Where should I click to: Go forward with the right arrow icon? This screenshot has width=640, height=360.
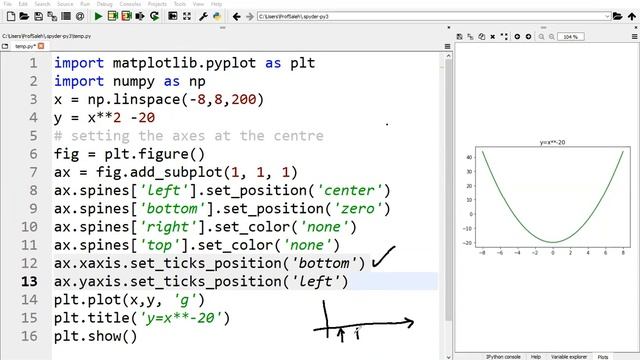[250, 16]
